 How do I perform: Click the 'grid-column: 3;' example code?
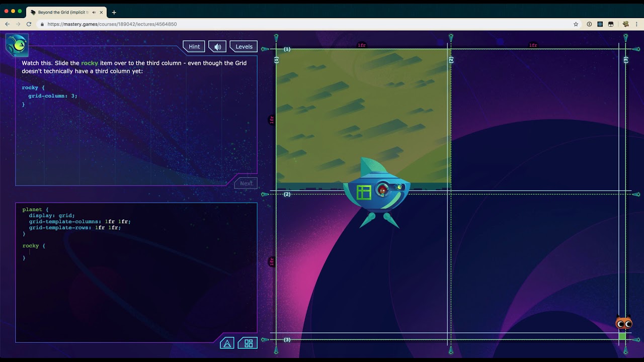tap(53, 96)
